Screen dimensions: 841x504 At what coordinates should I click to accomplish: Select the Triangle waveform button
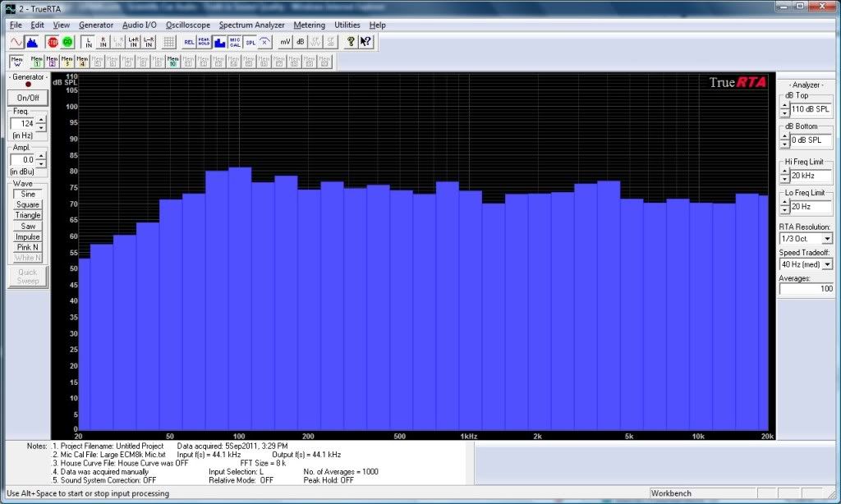tap(28, 215)
